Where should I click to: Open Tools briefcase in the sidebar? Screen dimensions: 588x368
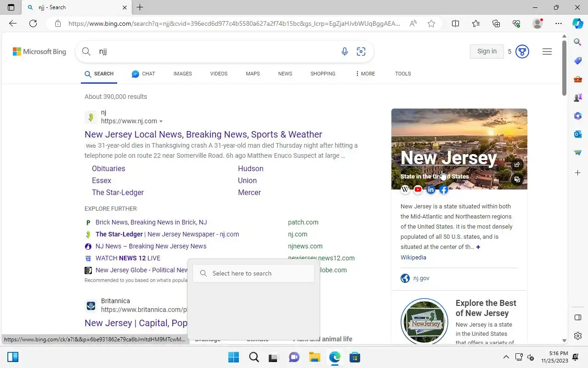click(578, 79)
